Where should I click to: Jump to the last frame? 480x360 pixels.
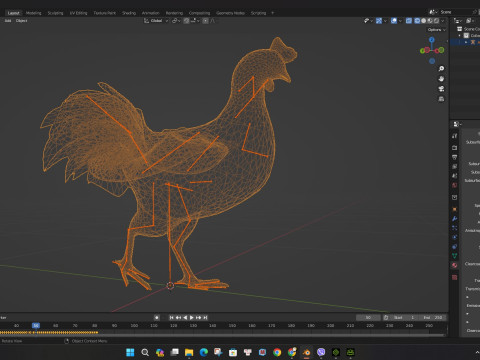[205, 318]
